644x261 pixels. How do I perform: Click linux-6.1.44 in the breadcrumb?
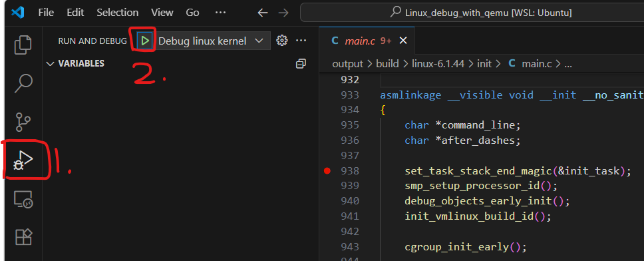point(438,64)
